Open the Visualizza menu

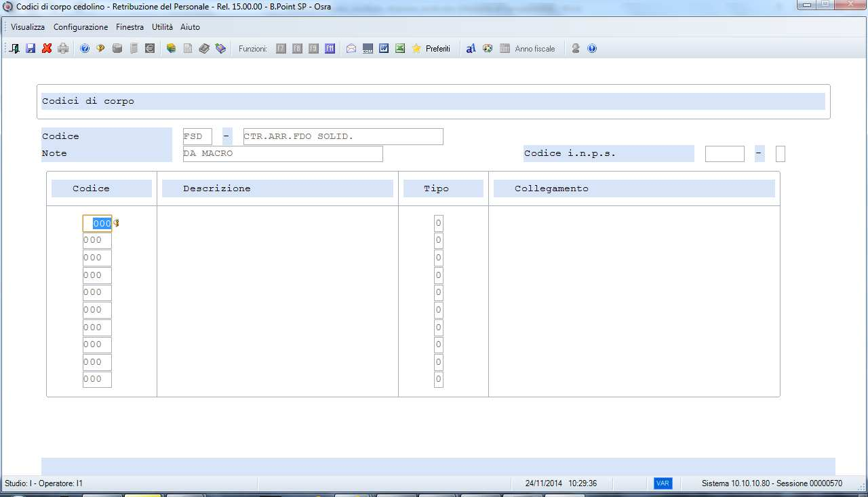tap(28, 27)
